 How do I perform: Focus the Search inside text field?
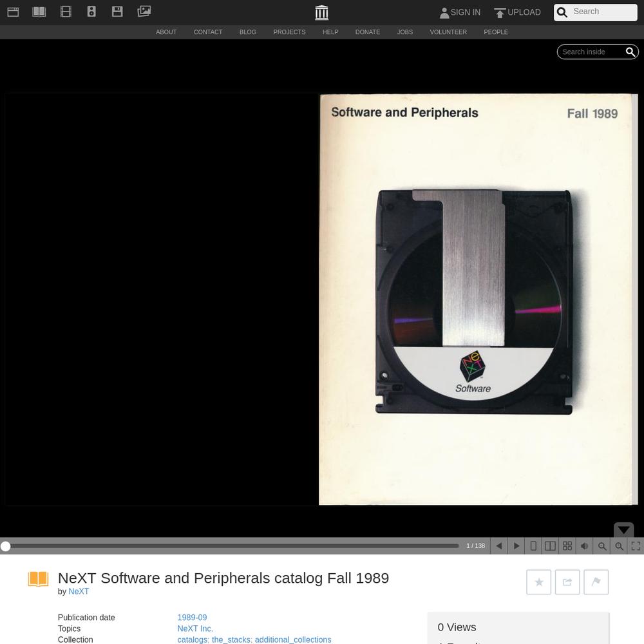(x=591, y=52)
